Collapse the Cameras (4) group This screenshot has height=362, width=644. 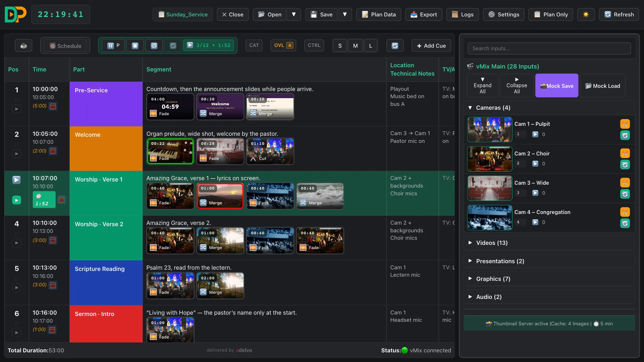[549, 108]
